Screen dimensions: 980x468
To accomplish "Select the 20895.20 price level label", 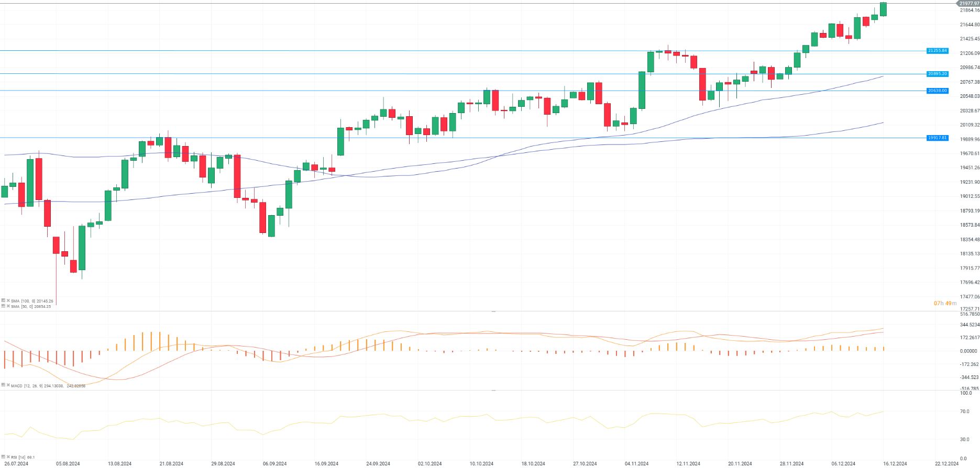I will coord(937,74).
